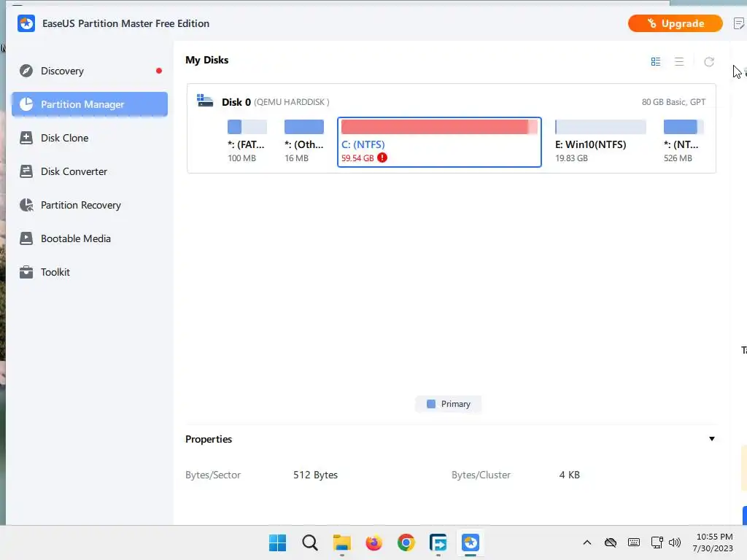
Task: Open Partition Recovery
Action: (x=89, y=205)
